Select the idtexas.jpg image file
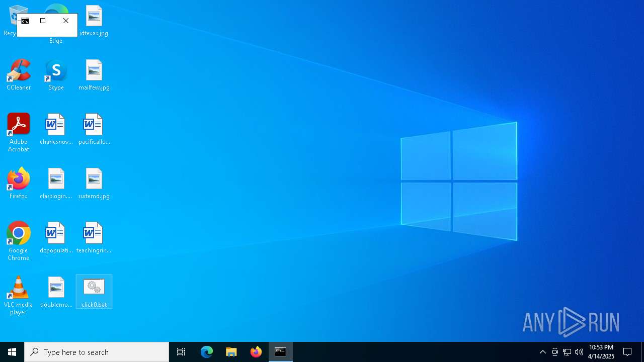Image resolution: width=644 pixels, height=362 pixels. (94, 21)
